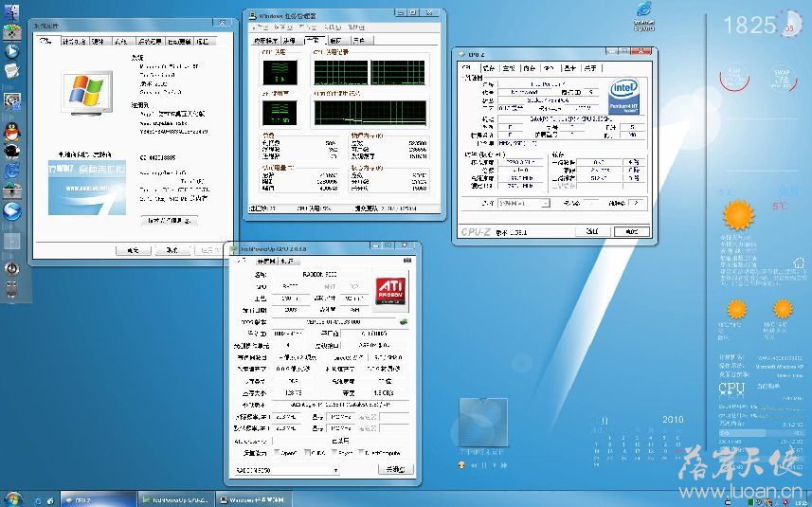Launch the blue media player dock icon

tap(11, 51)
